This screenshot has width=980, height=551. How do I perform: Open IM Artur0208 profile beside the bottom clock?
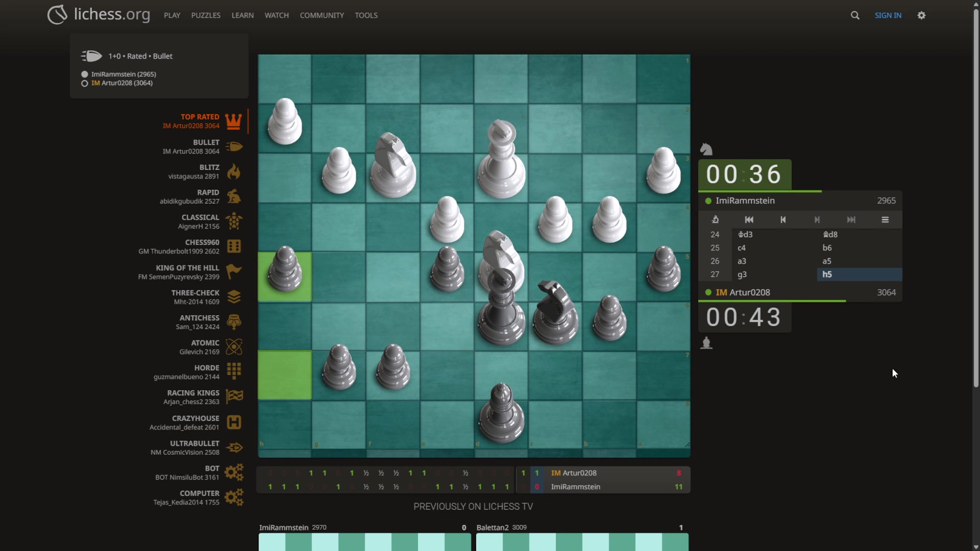743,292
